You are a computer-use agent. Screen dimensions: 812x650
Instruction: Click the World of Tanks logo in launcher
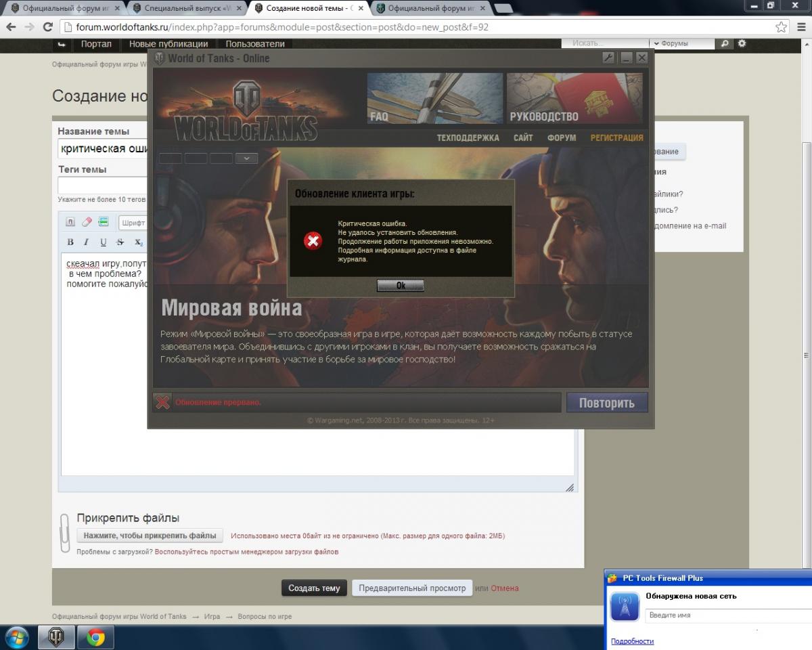tap(246, 110)
